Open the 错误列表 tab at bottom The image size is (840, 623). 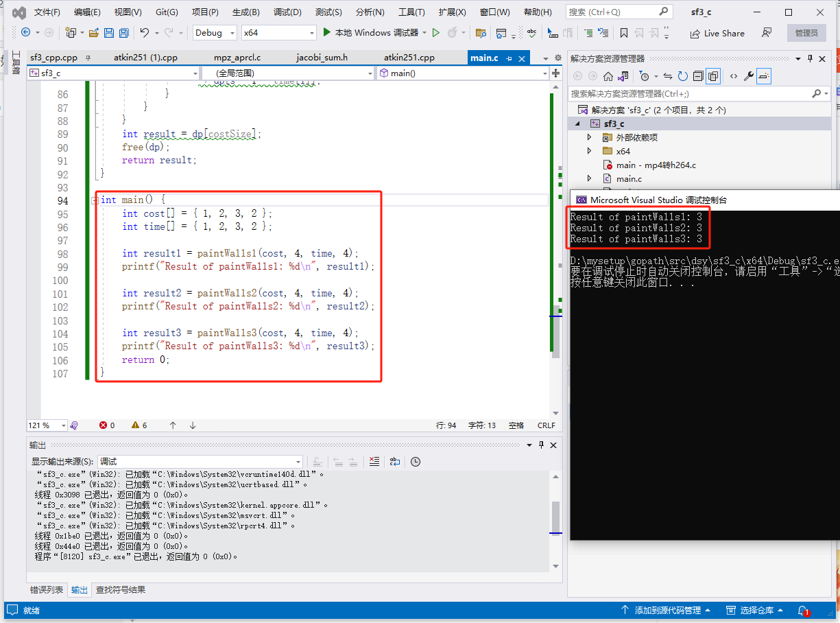(47, 589)
